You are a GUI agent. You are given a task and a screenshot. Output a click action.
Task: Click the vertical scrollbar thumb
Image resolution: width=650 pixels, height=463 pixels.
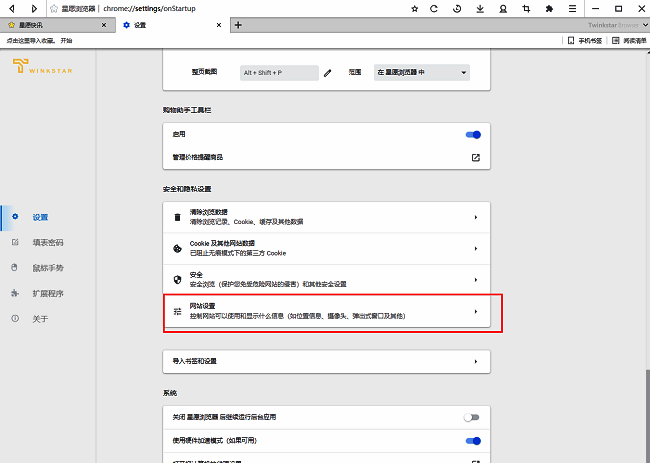point(647,416)
